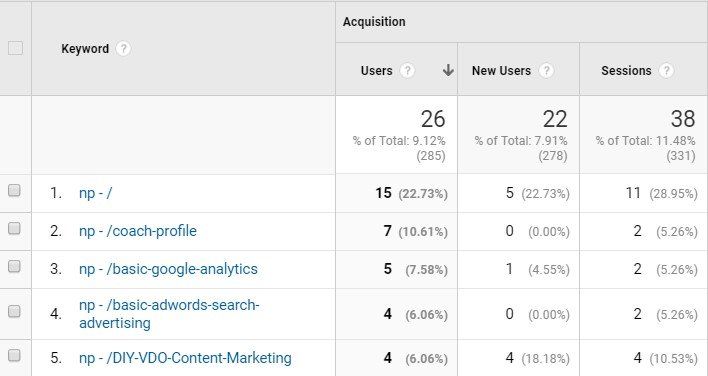Click the Keyword column header label
The width and height of the screenshot is (708, 376).
(x=85, y=49)
